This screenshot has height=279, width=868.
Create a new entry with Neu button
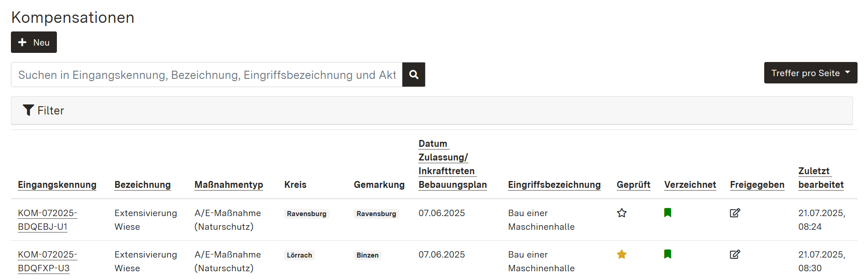click(x=34, y=42)
